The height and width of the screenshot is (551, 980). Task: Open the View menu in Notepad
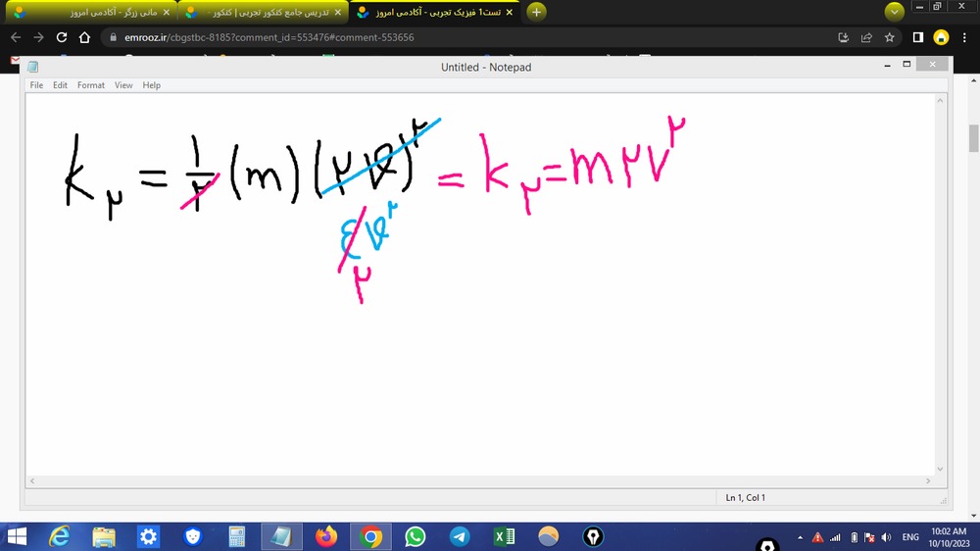click(x=123, y=85)
